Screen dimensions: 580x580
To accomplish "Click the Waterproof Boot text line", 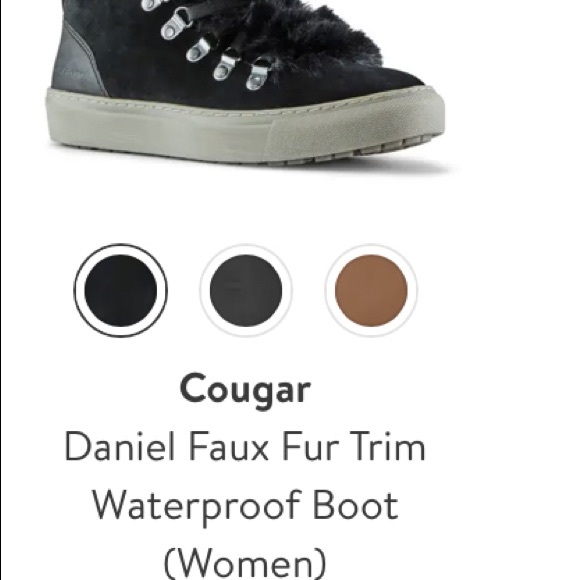I will pyautogui.click(x=245, y=506).
